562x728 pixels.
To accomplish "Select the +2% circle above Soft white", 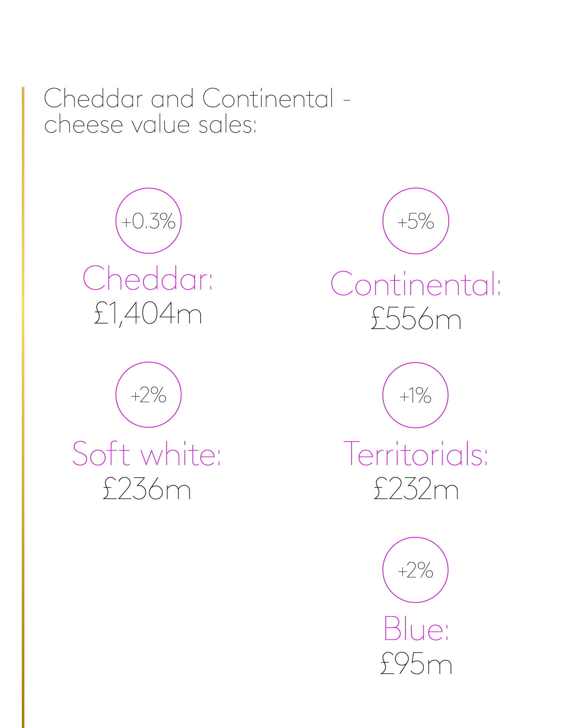I will (x=149, y=395).
